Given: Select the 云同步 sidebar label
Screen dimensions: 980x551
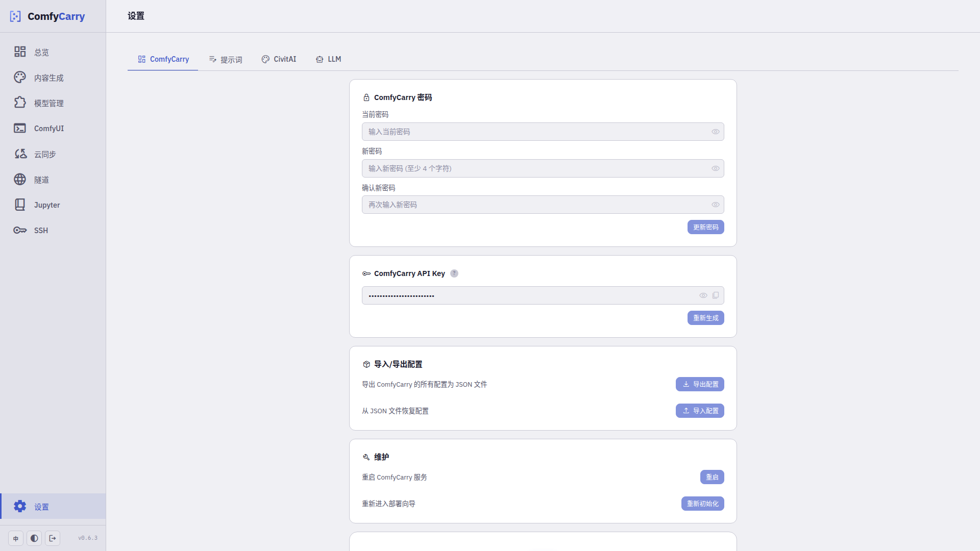Looking at the screenshot, I should coord(45,154).
